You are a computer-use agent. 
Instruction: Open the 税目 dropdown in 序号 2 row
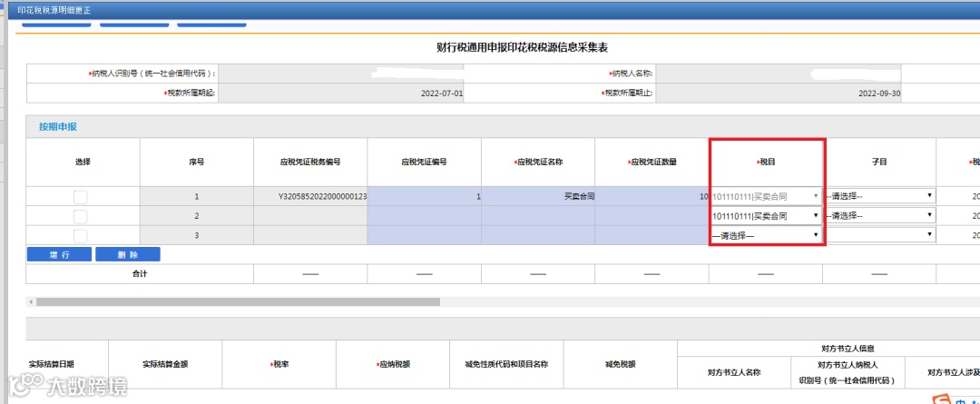tap(766, 216)
